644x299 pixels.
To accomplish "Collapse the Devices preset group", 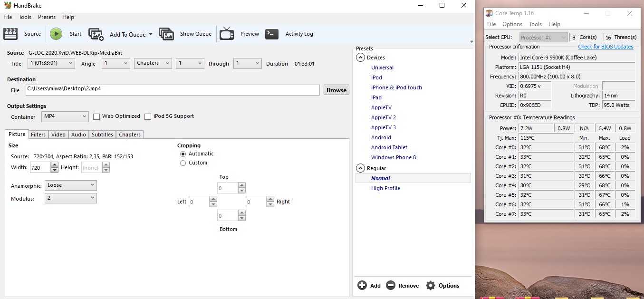I will [x=361, y=58].
